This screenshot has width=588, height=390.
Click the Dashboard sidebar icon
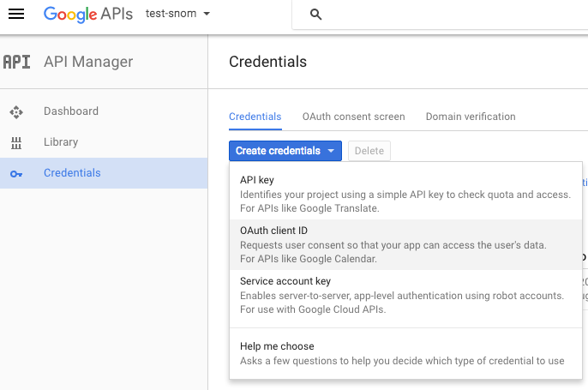[16, 111]
